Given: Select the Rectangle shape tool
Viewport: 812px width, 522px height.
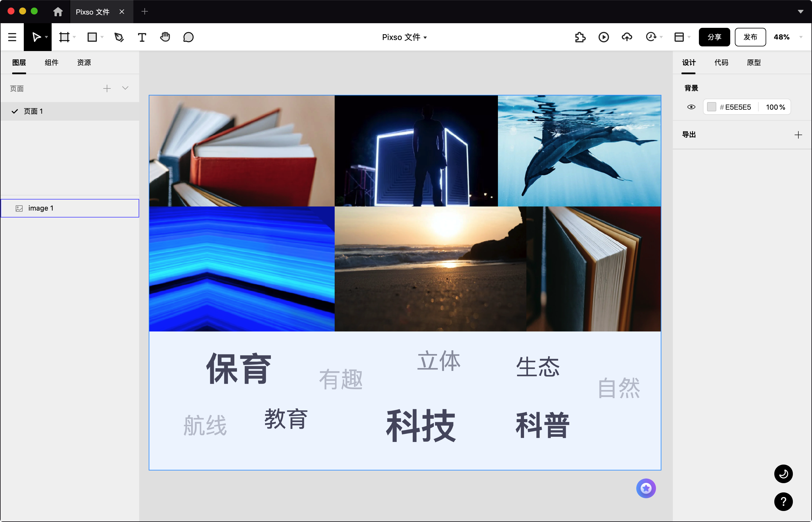Looking at the screenshot, I should (x=92, y=37).
